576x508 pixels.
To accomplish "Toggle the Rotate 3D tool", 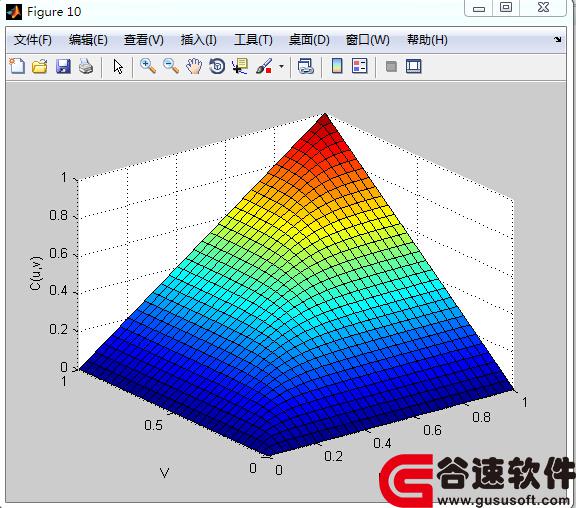I will 217,66.
